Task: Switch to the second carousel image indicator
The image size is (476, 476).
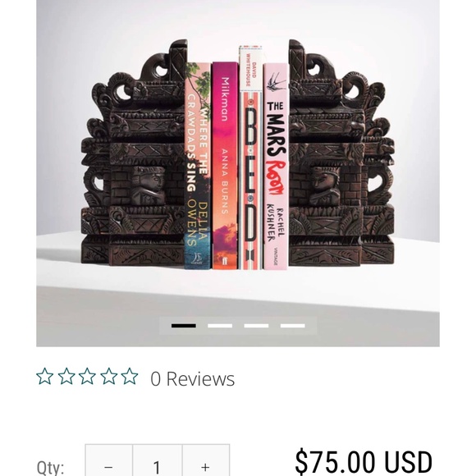Action: click(x=220, y=326)
